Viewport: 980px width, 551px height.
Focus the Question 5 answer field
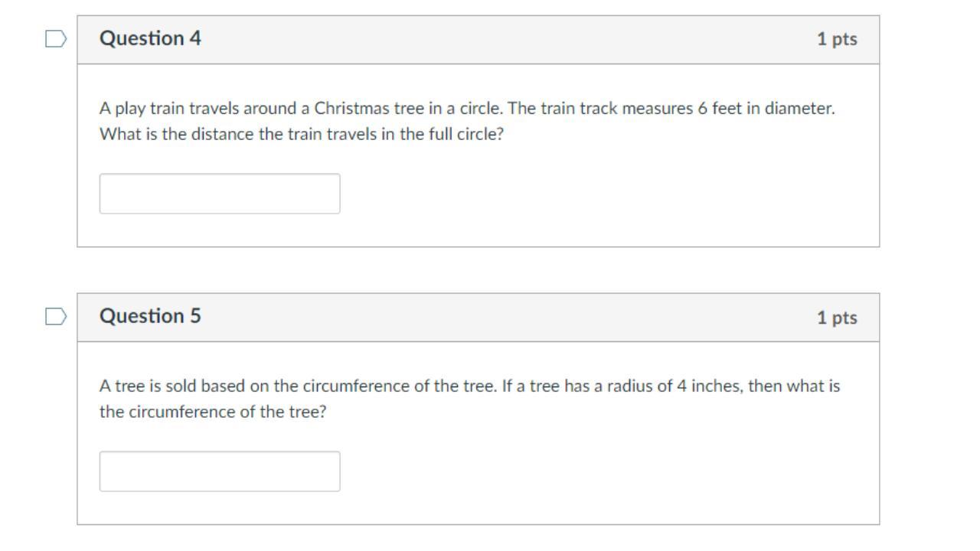point(220,471)
